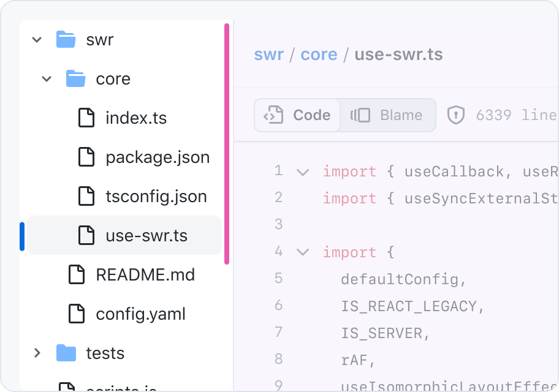Screen dimensions: 559x392
Task: Switch to the Blame view tab
Action: [387, 115]
